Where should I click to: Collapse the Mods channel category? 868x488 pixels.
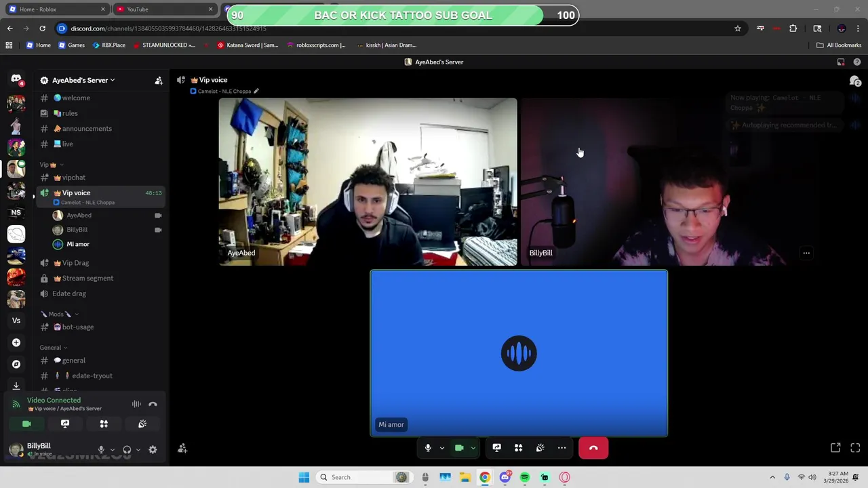click(x=60, y=314)
